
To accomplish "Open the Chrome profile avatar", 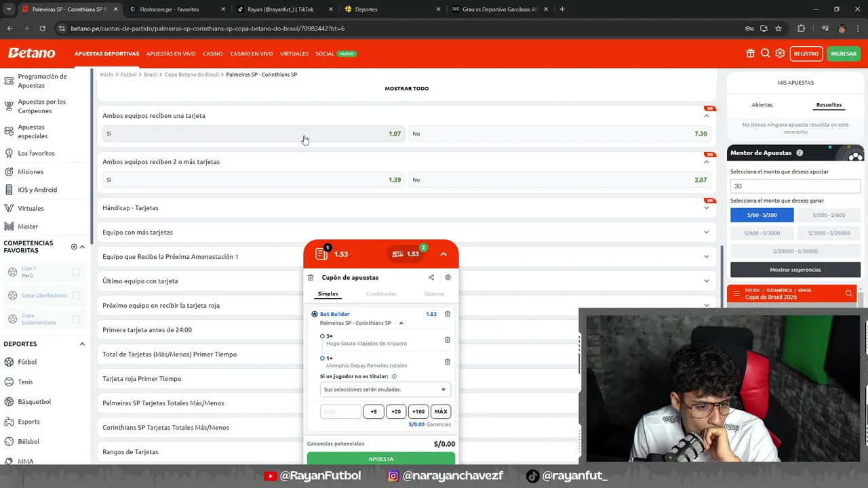I will click(x=842, y=28).
